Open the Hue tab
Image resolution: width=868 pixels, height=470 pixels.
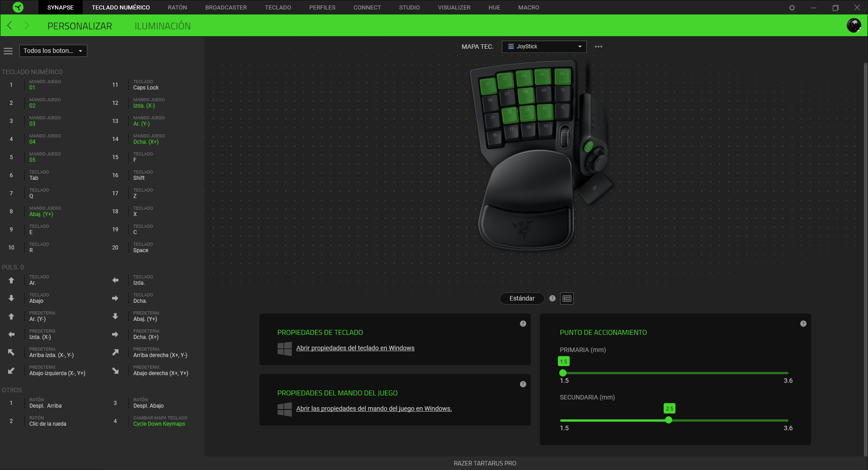coord(494,7)
